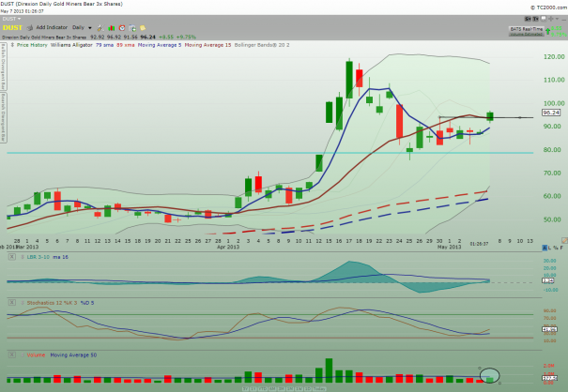Click the +9.75% percent change value

[186, 37]
